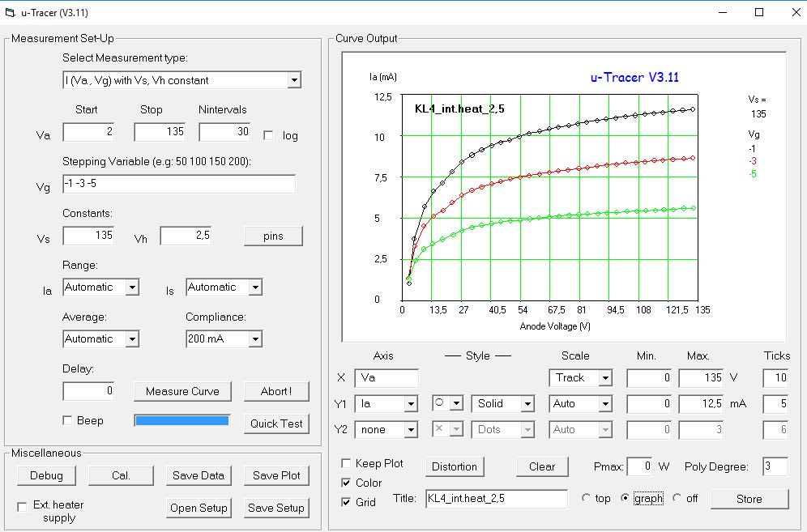
Task: Enable the Keep Plot checkbox
Action: (347, 463)
